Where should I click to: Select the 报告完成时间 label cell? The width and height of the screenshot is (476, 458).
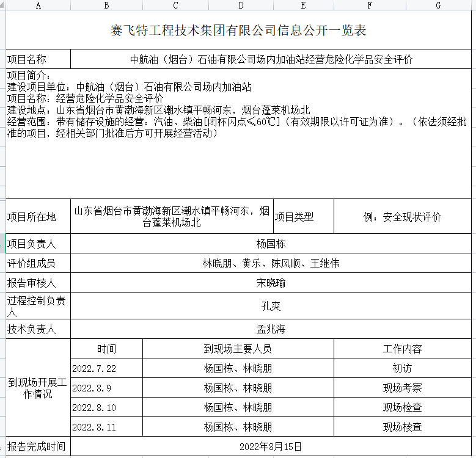pos(38,446)
